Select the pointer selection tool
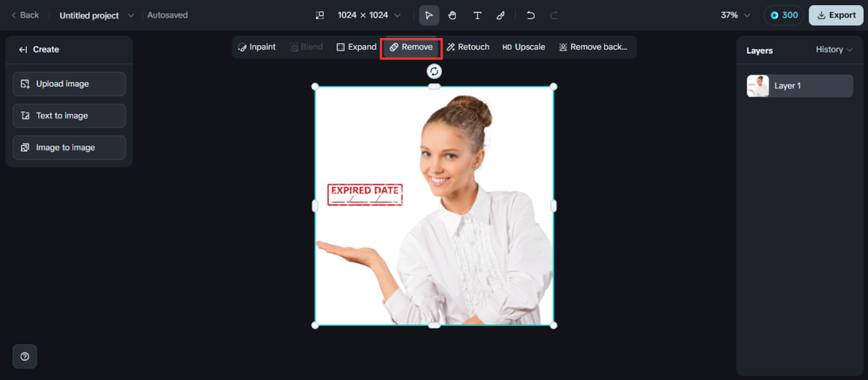This screenshot has height=380, width=868. [x=429, y=15]
